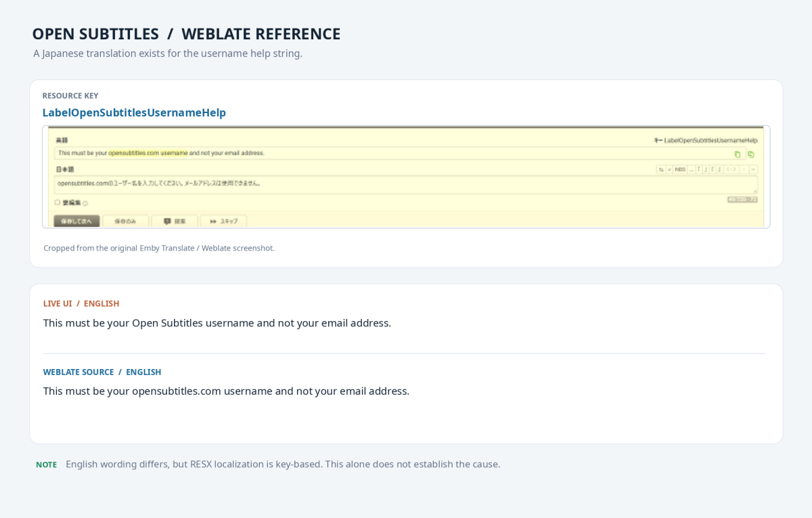Click the skip スキップ button

223,221
